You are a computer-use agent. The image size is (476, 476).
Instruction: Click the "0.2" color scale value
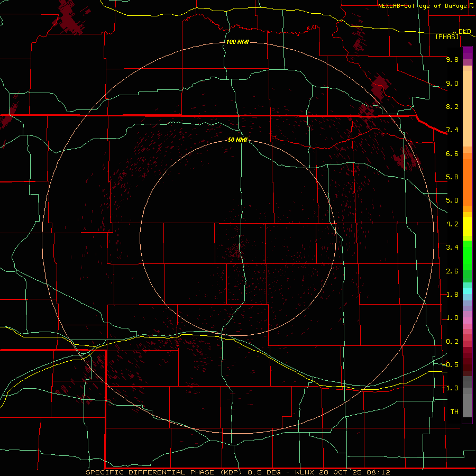pyautogui.click(x=452, y=342)
